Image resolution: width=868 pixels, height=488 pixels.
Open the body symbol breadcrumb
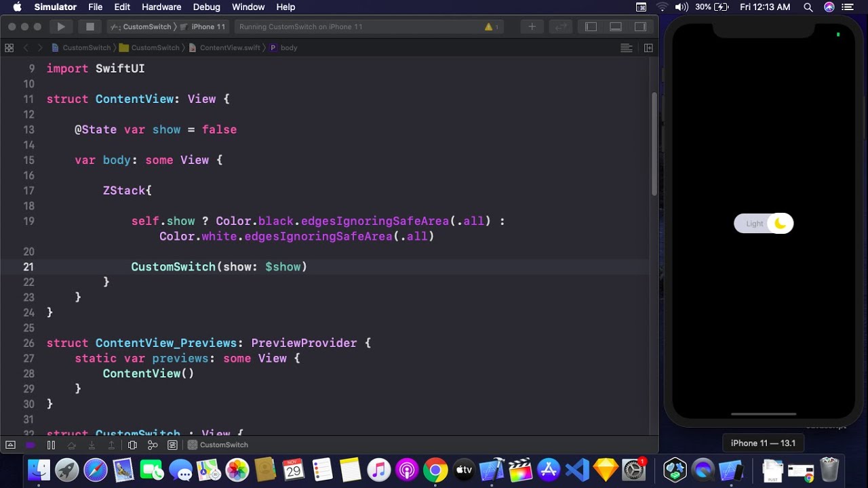[283, 47]
